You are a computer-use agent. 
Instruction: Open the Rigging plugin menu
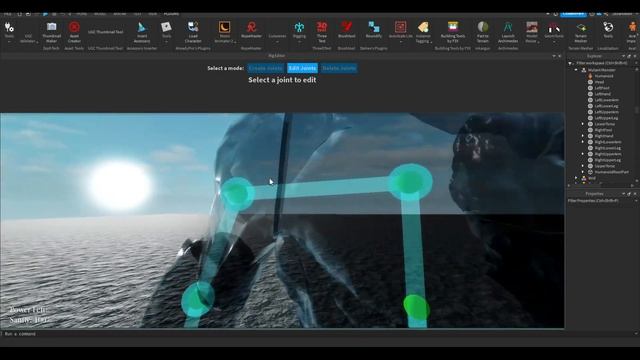pos(299,31)
